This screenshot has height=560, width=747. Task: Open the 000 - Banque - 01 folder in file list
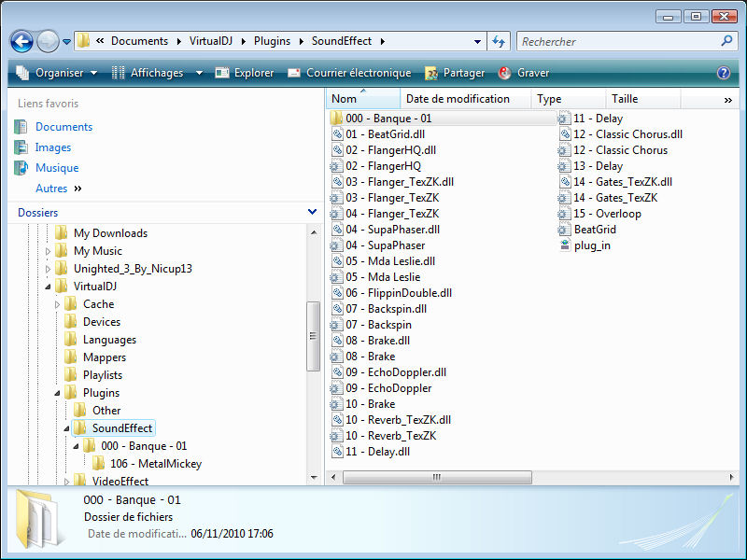(388, 119)
